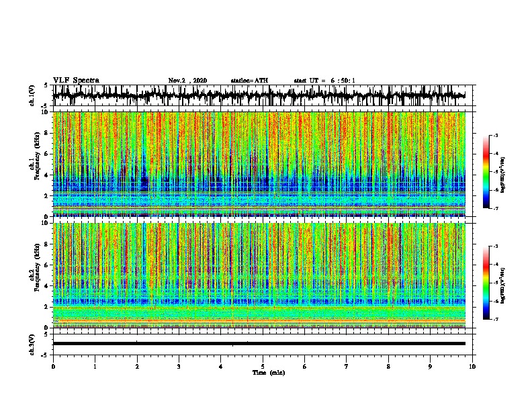Image resolution: width=532 pixels, height=411 pixels.
Task: Click inside the ch.1 spectrogram panel
Action: [259, 164]
